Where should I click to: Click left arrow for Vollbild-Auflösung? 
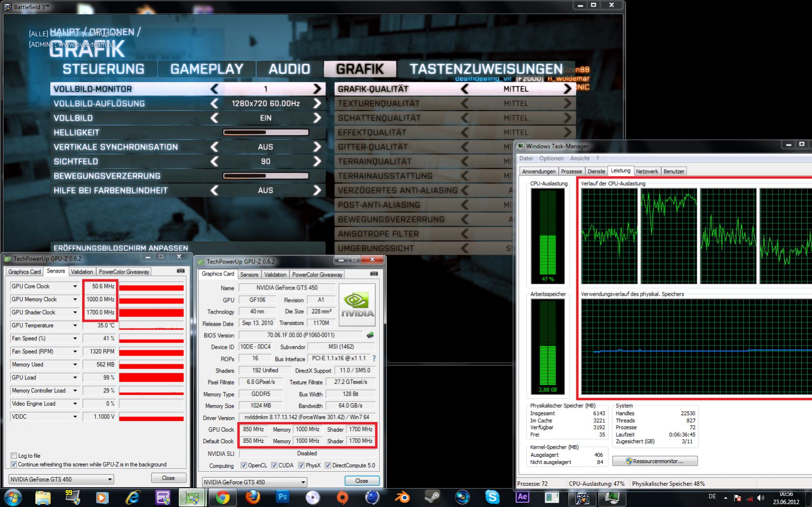(x=214, y=103)
